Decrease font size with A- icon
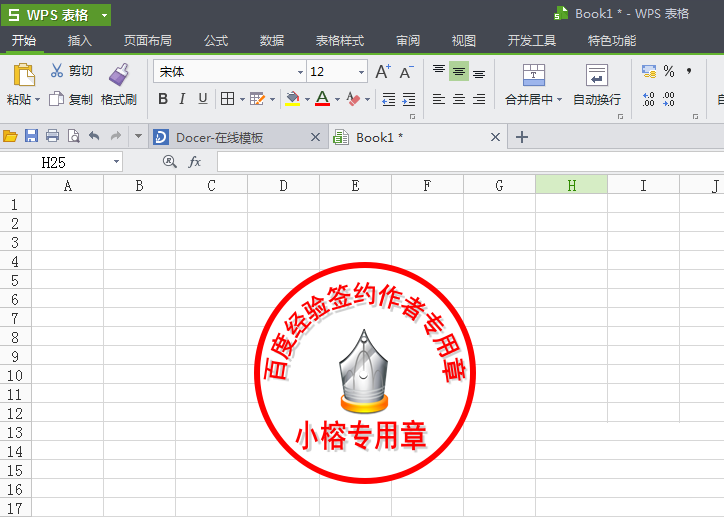This screenshot has height=517, width=724. pos(406,72)
